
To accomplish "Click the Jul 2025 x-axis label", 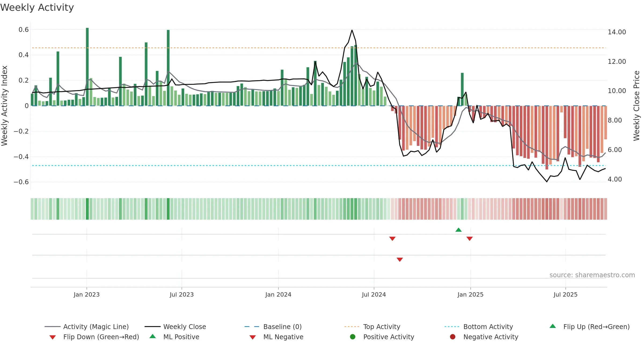I will [x=565, y=294].
